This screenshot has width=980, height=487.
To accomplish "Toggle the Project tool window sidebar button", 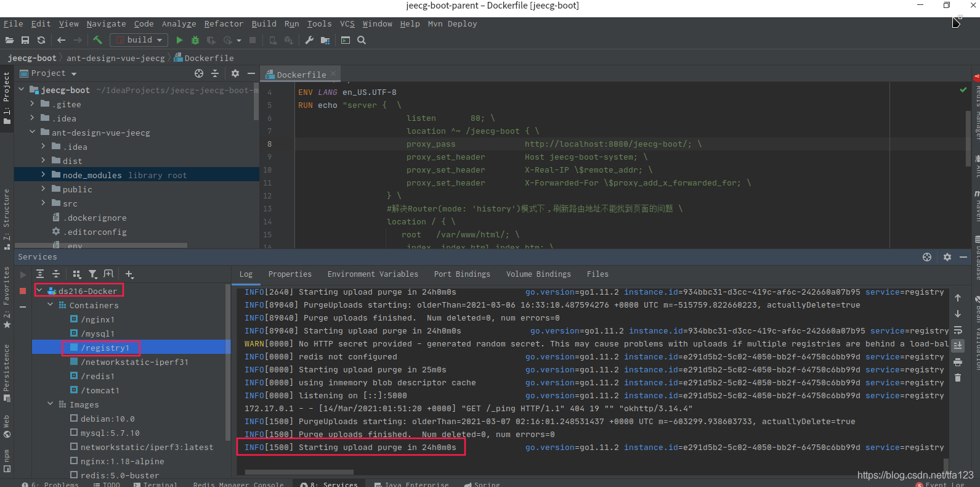I will (7, 97).
